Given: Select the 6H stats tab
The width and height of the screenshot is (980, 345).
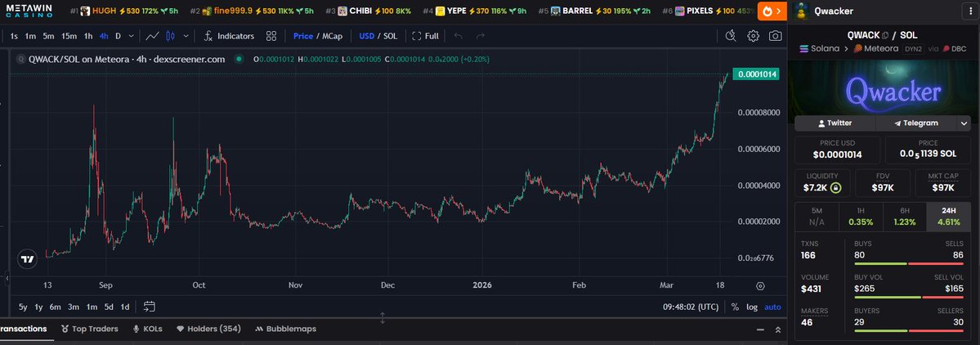Looking at the screenshot, I should coord(904,217).
